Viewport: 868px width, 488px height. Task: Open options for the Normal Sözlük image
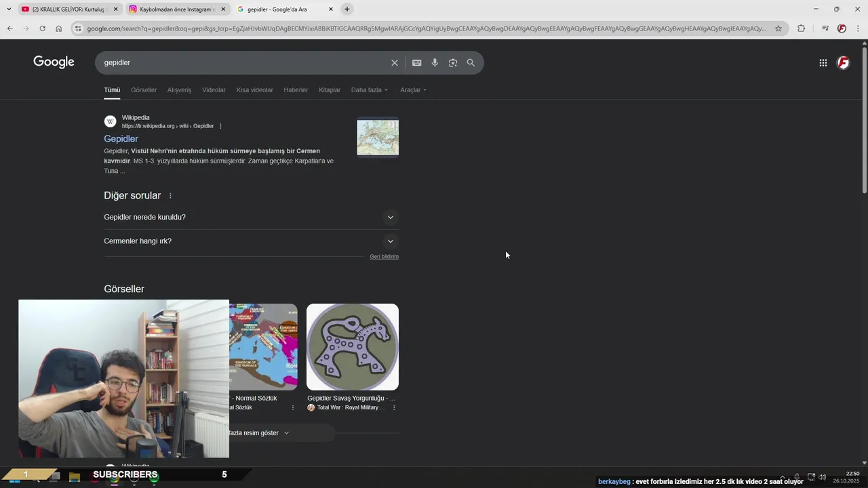click(x=293, y=407)
